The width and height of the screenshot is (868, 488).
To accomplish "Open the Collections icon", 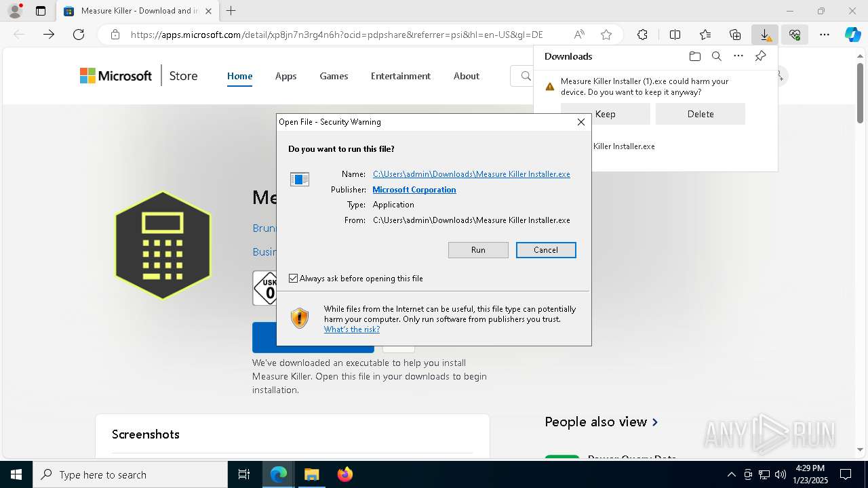I will tap(735, 35).
